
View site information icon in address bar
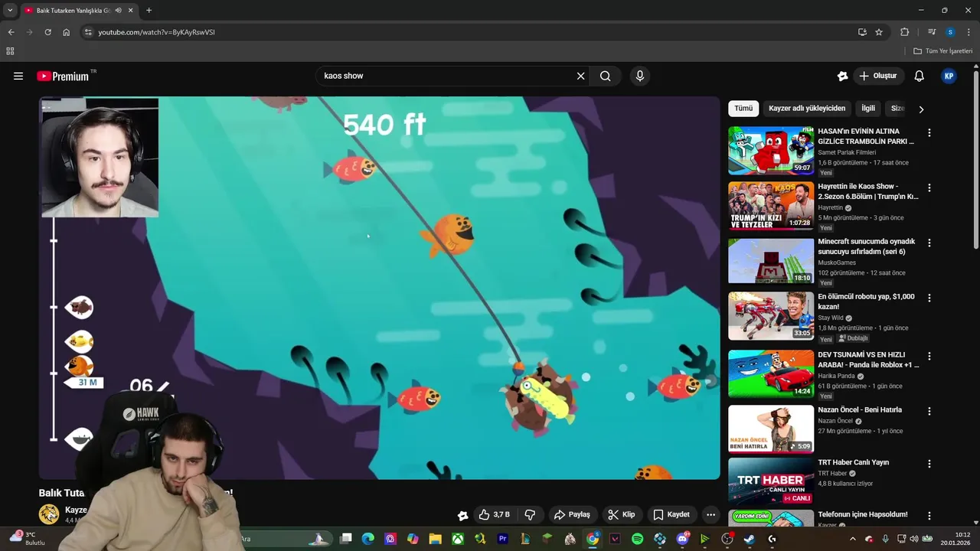tap(88, 32)
